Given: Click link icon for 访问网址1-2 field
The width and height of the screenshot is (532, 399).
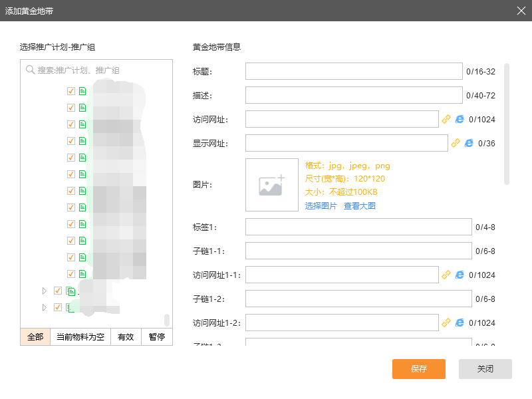Looking at the screenshot, I should pyautogui.click(x=446, y=323).
